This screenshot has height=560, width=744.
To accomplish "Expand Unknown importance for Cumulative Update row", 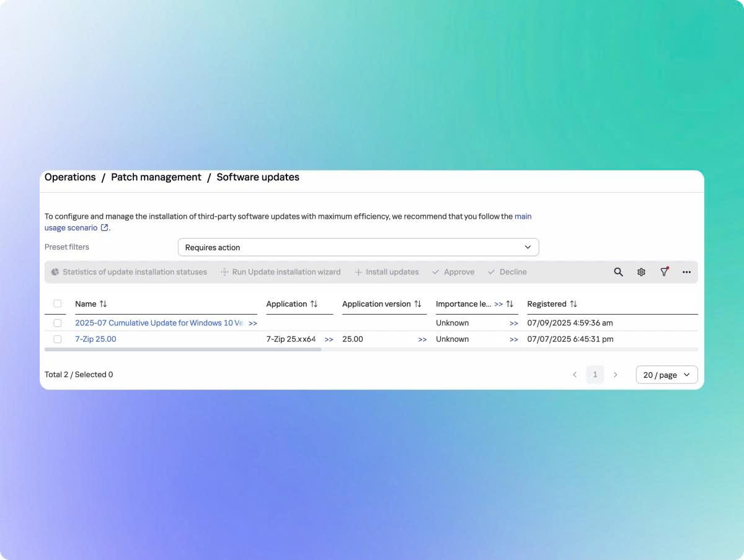I will tap(514, 323).
